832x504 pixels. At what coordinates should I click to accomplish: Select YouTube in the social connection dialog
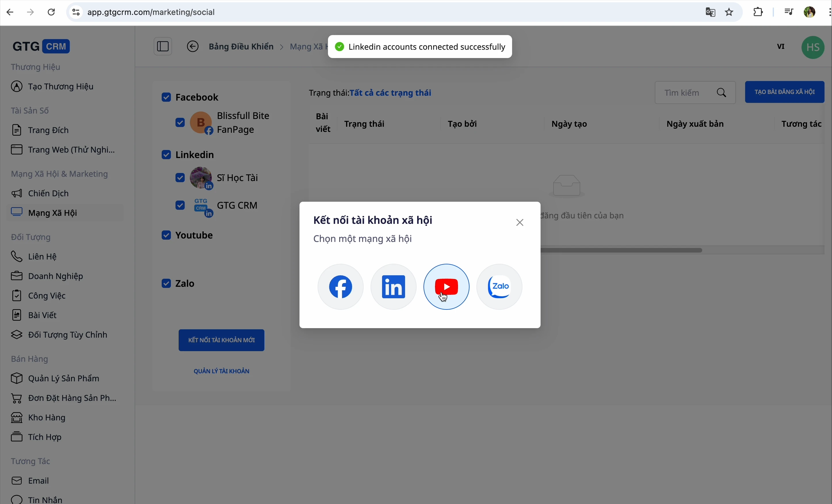pyautogui.click(x=446, y=286)
